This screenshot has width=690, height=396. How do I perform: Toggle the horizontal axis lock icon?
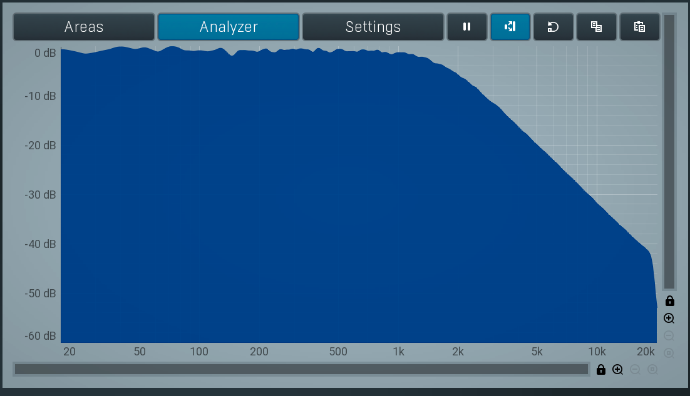click(x=601, y=370)
